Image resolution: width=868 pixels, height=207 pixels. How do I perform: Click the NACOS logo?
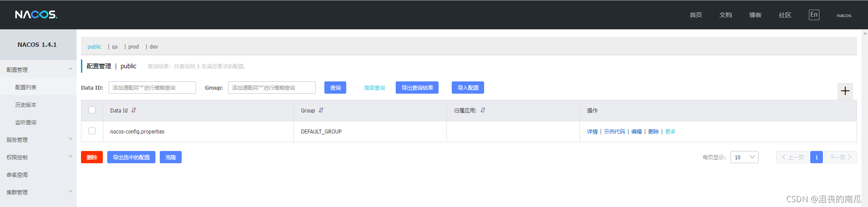(36, 15)
